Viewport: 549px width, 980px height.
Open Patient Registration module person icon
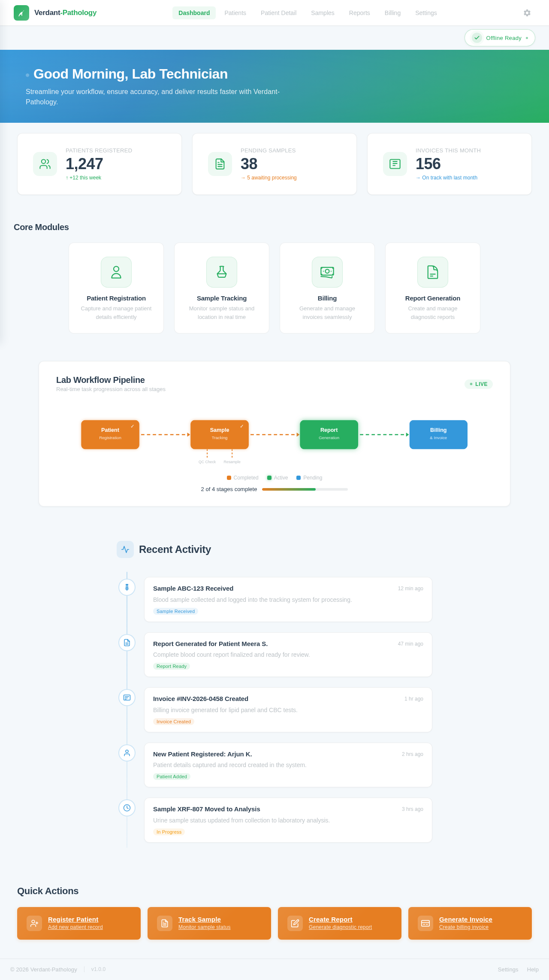point(116,272)
